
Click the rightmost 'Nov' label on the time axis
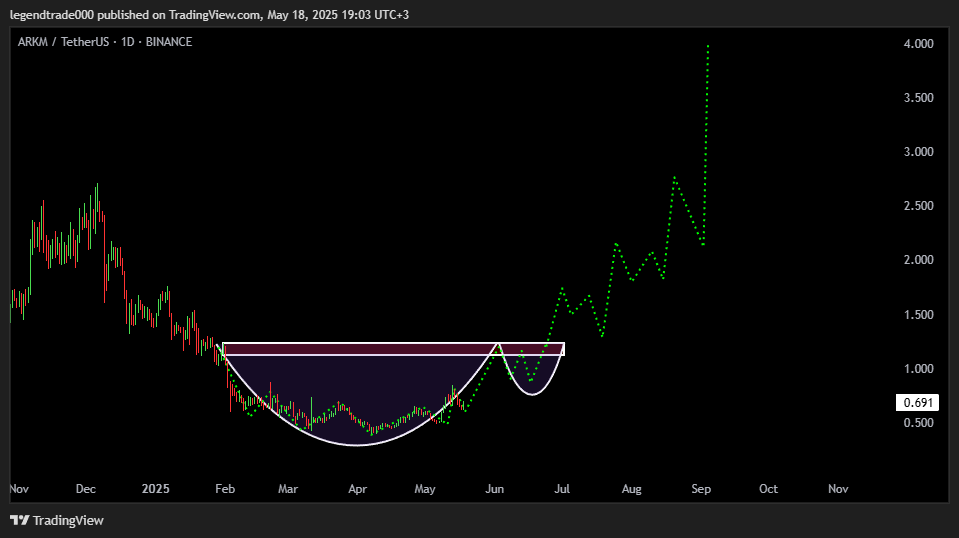tap(838, 488)
